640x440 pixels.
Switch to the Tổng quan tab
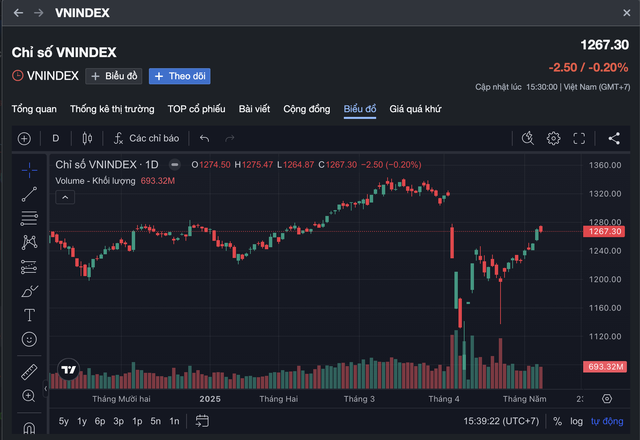pyautogui.click(x=34, y=108)
